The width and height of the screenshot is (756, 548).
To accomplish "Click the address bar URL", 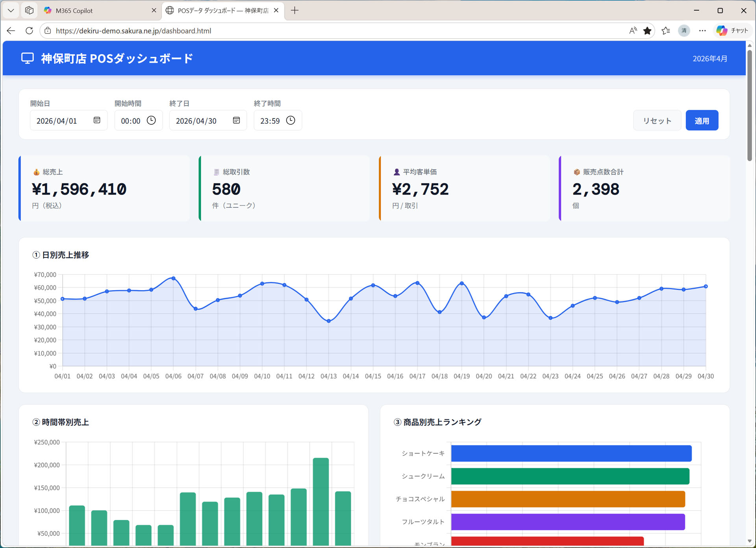I will (x=133, y=31).
